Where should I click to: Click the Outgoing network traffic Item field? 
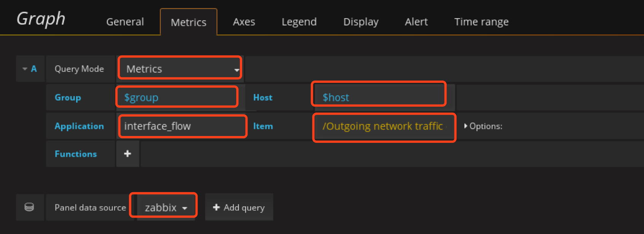pos(384,126)
